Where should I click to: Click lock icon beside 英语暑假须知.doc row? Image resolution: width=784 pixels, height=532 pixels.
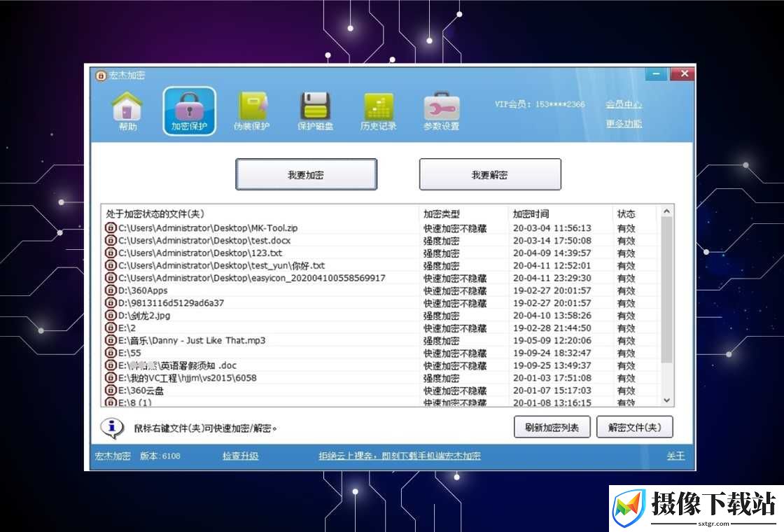pyautogui.click(x=111, y=365)
